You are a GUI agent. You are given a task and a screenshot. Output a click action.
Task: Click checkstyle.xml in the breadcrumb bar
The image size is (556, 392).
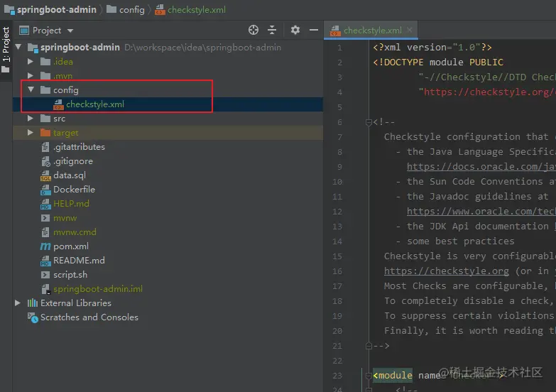pyautogui.click(x=197, y=9)
